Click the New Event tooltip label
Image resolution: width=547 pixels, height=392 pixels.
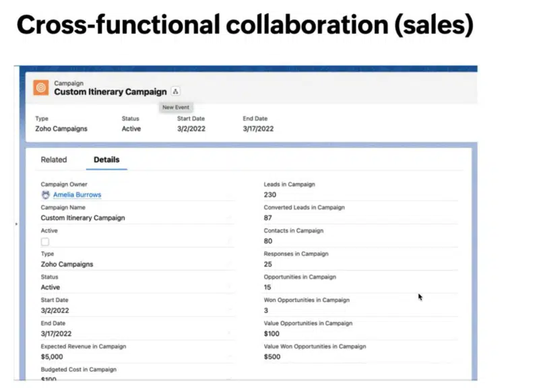[176, 107]
